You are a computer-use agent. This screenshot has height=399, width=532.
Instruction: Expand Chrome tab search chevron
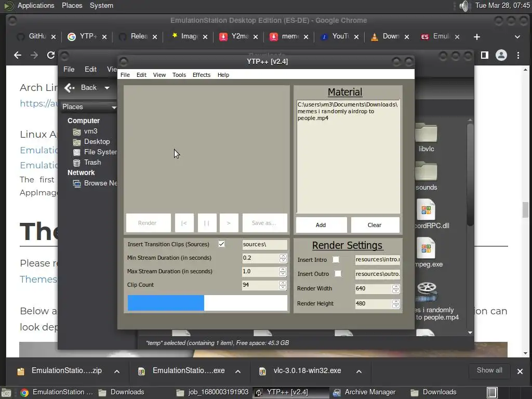coord(517,37)
